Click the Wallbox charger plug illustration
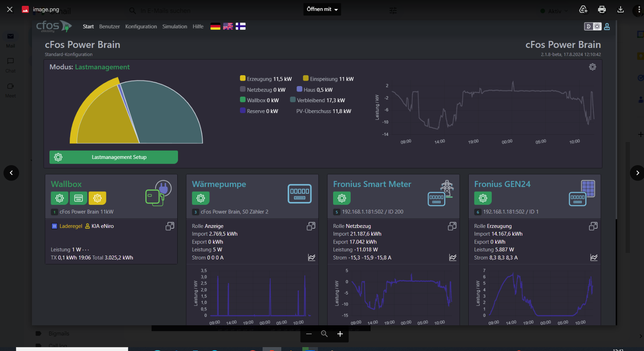This screenshot has height=351, width=644. click(158, 193)
